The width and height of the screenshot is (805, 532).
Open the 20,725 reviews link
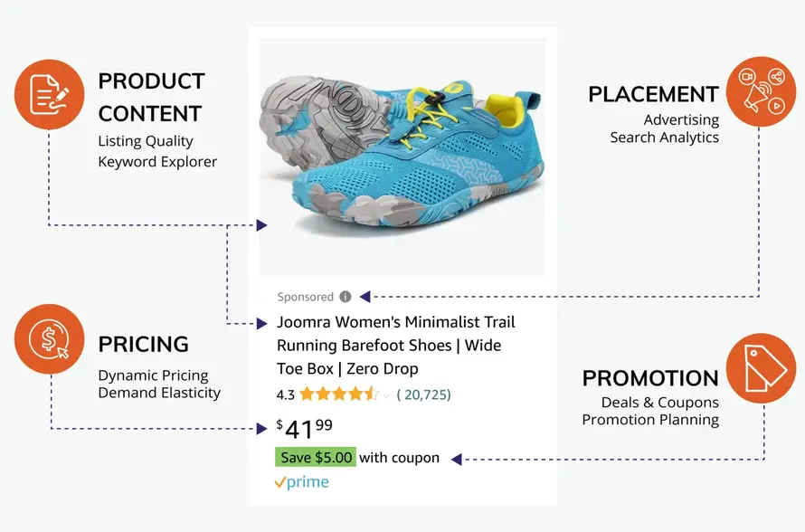tap(423, 394)
